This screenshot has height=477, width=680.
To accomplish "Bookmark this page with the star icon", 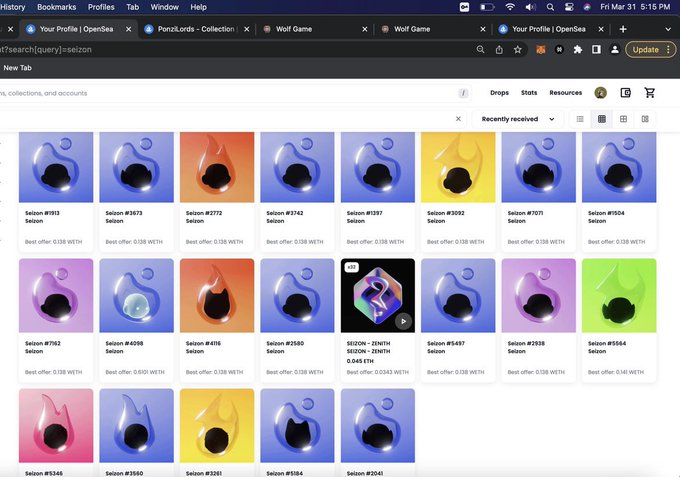I will [517, 49].
